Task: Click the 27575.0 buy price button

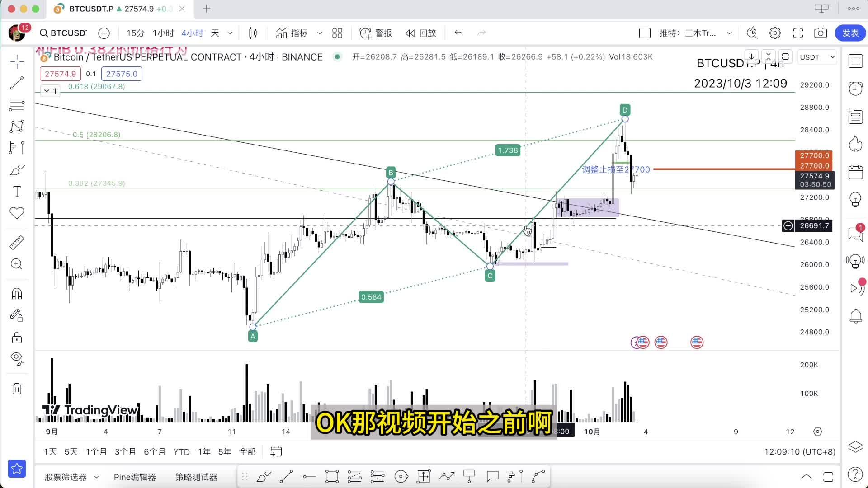Action: (x=122, y=74)
